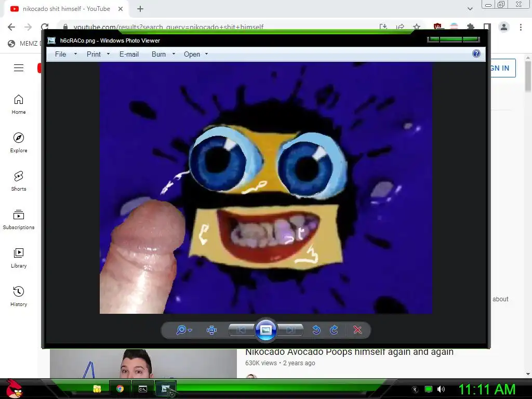Open the zoom magnifier control
This screenshot has width=532, height=399.
[x=181, y=330]
